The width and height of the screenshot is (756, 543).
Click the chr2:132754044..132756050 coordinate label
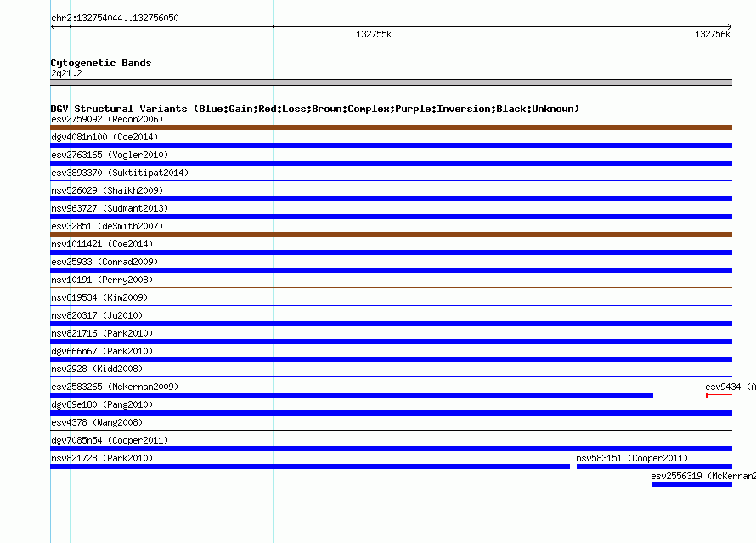tap(115, 18)
